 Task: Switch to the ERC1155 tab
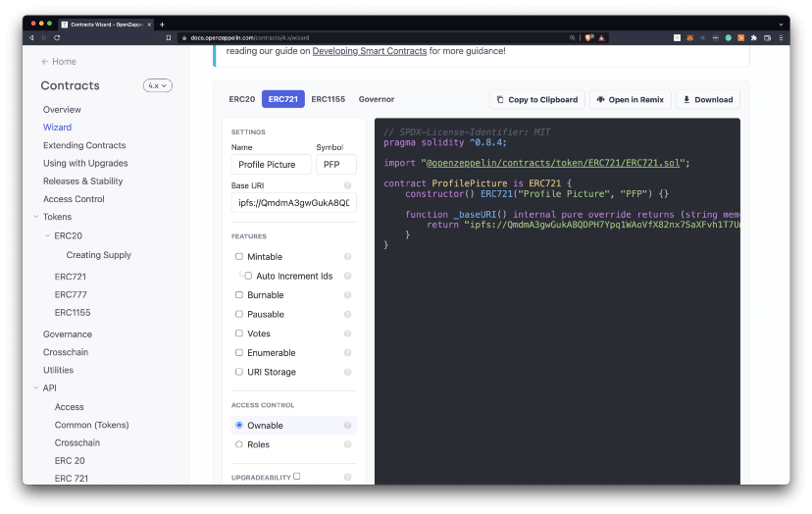tap(328, 99)
